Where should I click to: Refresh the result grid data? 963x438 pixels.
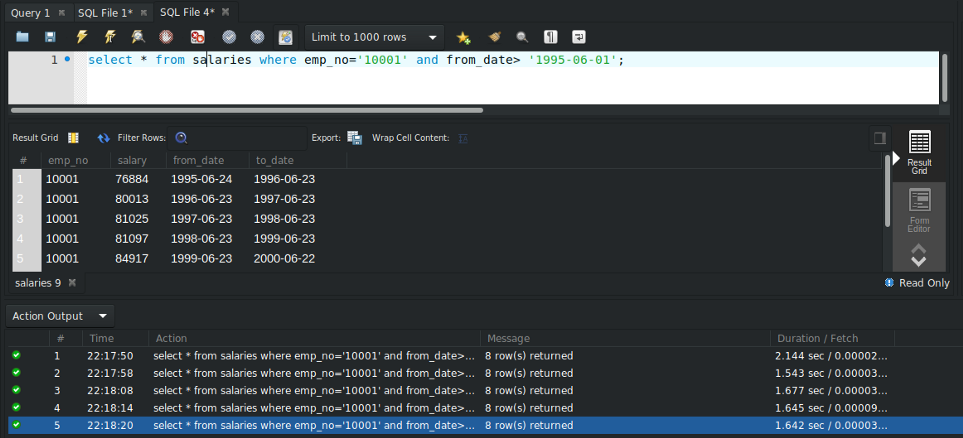104,138
